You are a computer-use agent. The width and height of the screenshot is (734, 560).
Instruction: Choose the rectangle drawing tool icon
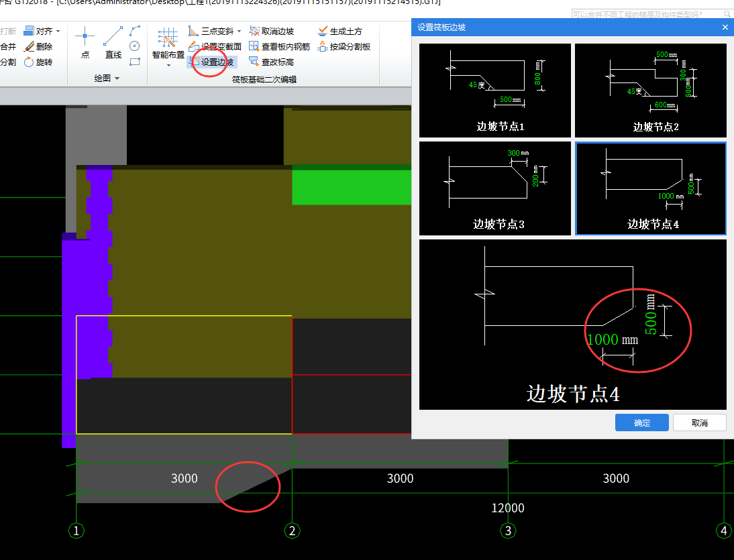click(135, 62)
